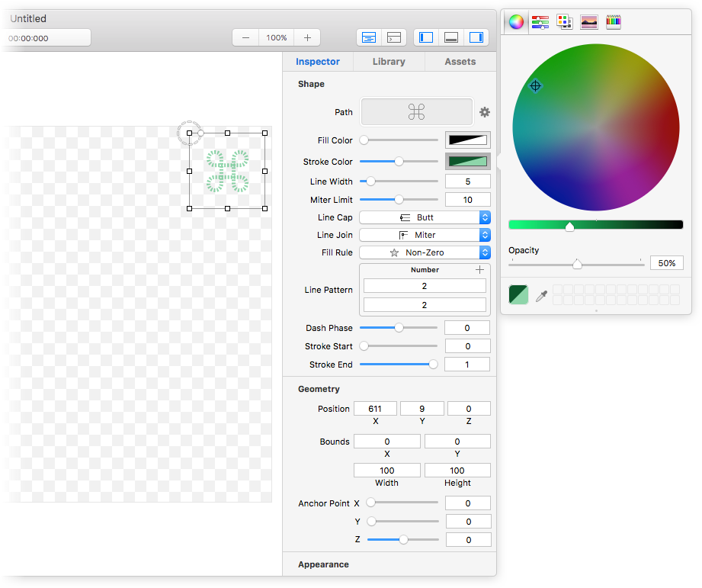
Task: Click the Path command symbol well
Action: point(417,112)
